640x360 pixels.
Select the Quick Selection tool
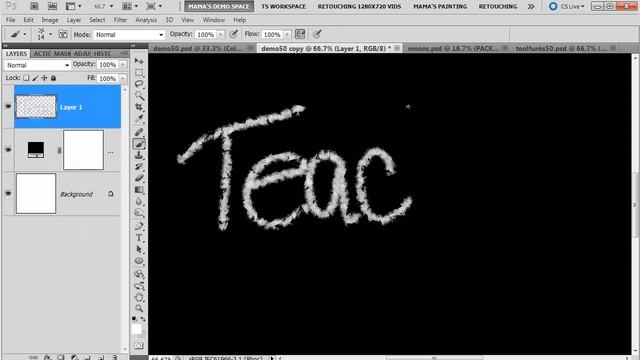tap(139, 96)
